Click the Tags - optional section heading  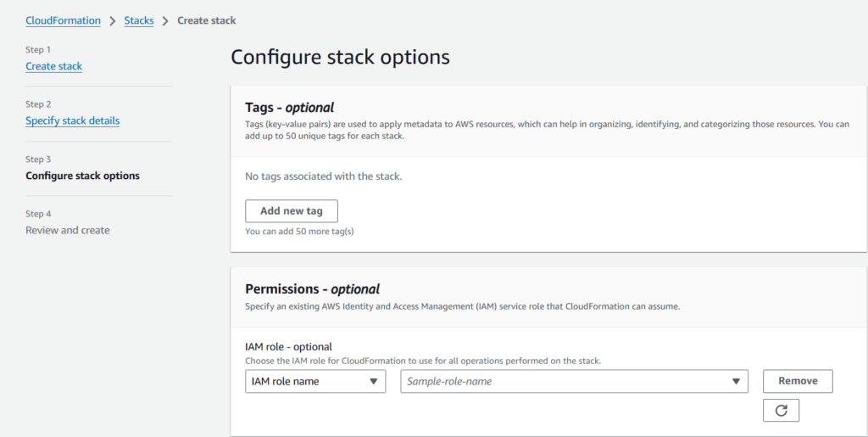[x=289, y=108]
